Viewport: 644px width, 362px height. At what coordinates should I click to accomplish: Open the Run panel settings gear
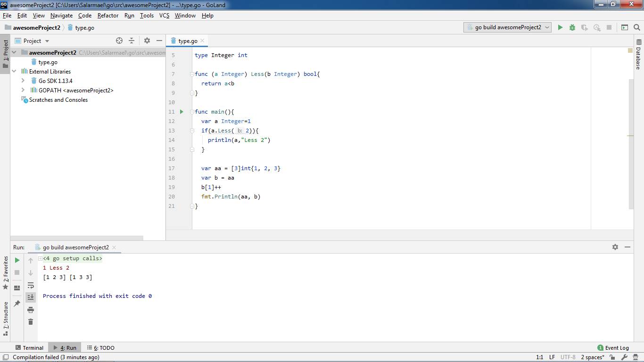[615, 247]
